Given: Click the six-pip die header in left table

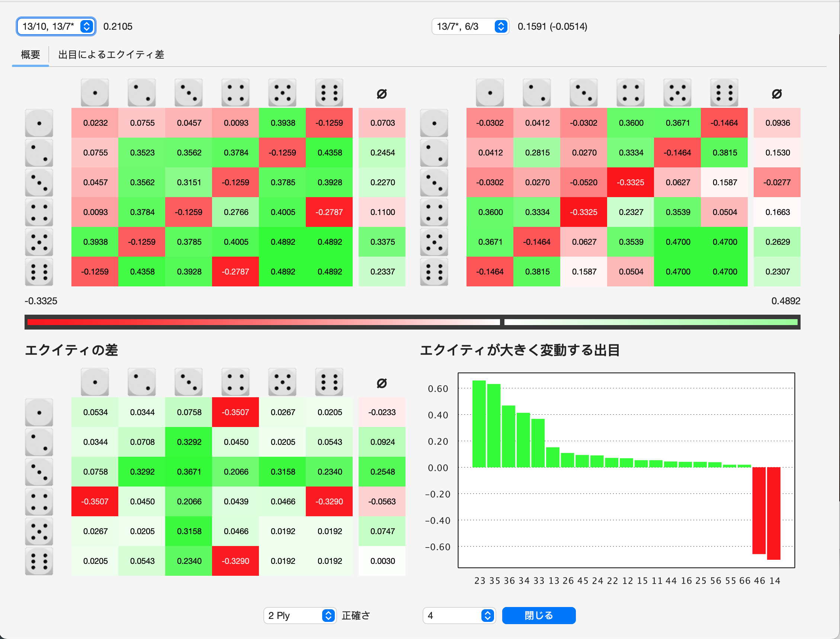Looking at the screenshot, I should 329,93.
